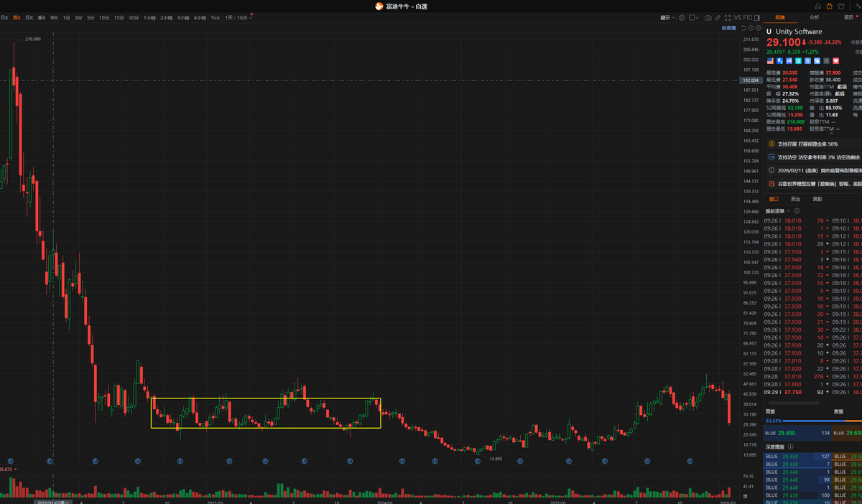Image resolution: width=862 pixels, height=504 pixels.
Task: Open the orange lock icon
Action: 829,6
